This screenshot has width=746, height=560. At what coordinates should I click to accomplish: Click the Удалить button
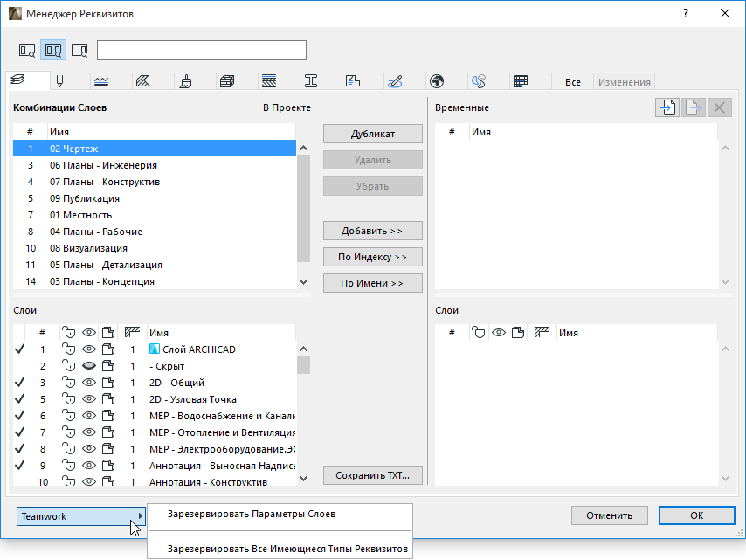tap(372, 160)
